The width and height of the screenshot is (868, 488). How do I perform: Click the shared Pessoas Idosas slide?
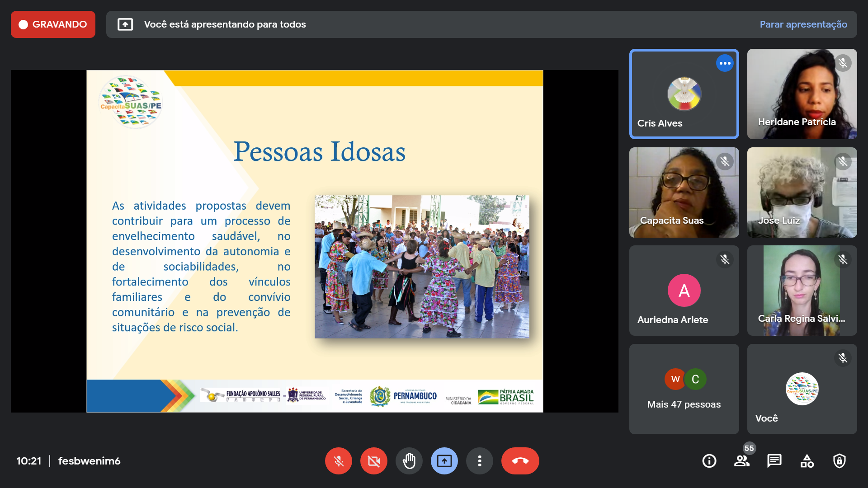tap(315, 241)
